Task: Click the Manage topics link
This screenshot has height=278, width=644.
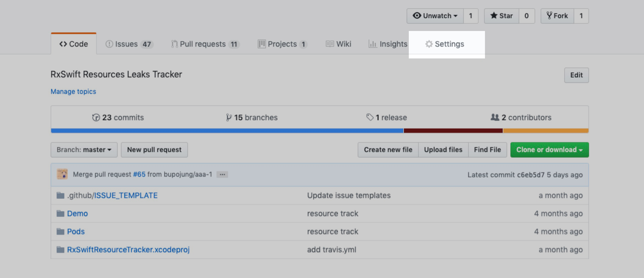Action: tap(73, 91)
